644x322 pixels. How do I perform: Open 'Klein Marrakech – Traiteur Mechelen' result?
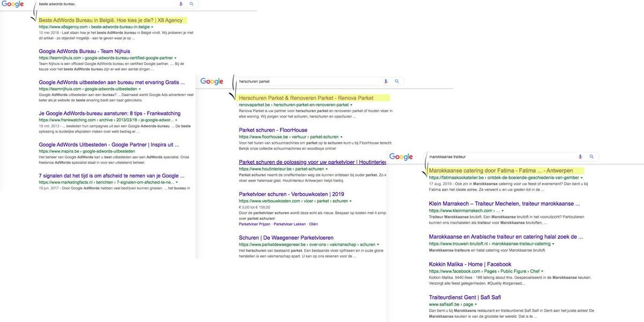pyautogui.click(x=504, y=203)
